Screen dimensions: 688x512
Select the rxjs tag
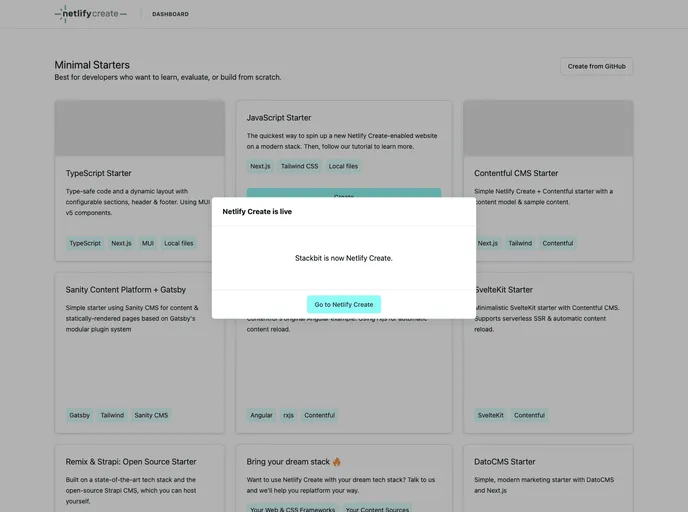[x=288, y=415]
